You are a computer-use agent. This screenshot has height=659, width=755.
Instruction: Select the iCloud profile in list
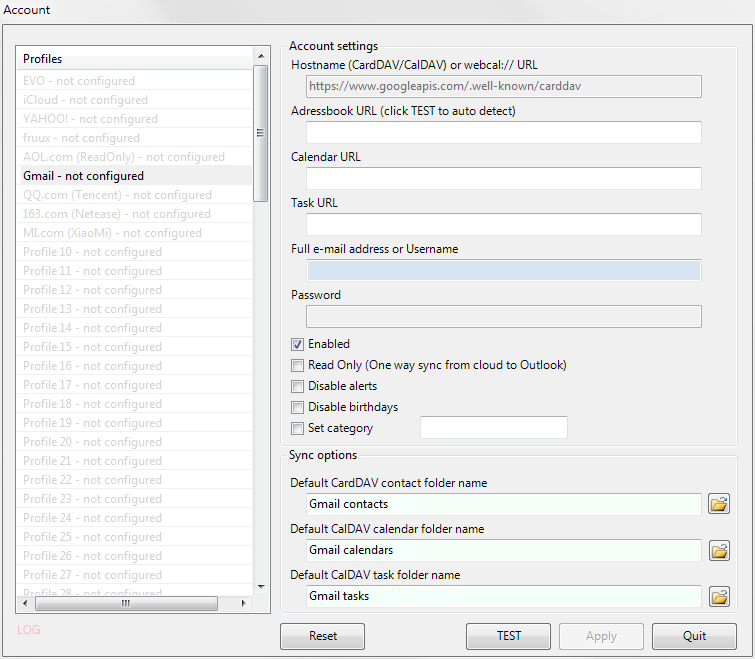(85, 100)
